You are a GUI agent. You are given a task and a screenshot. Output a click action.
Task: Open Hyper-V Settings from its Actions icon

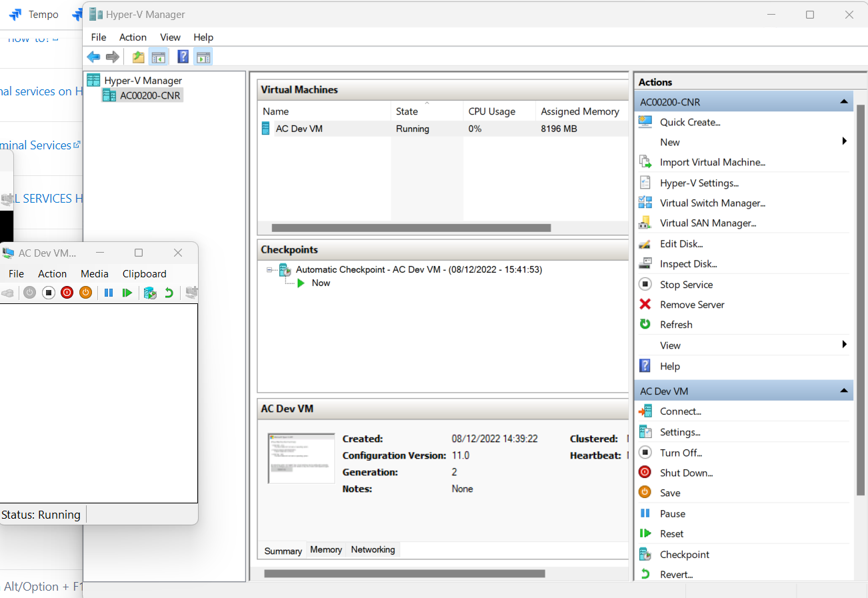tap(645, 183)
